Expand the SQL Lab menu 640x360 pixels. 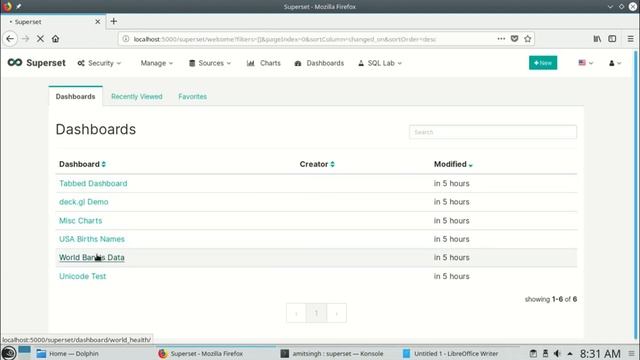380,63
